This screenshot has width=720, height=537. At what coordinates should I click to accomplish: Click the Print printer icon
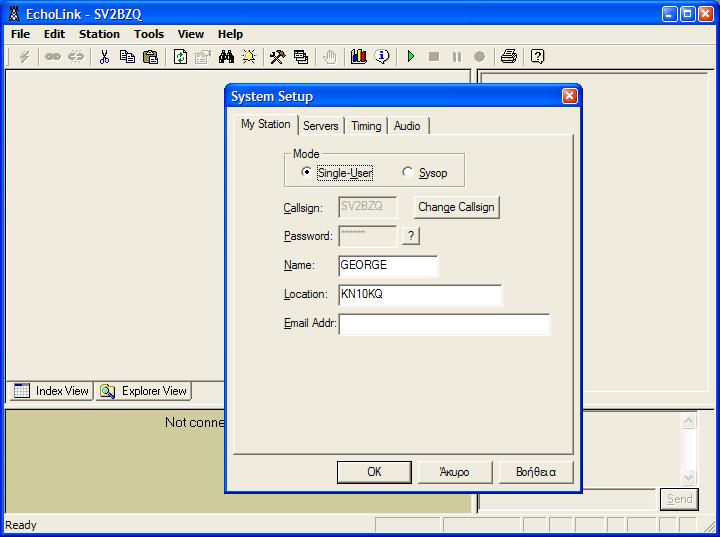[509, 57]
